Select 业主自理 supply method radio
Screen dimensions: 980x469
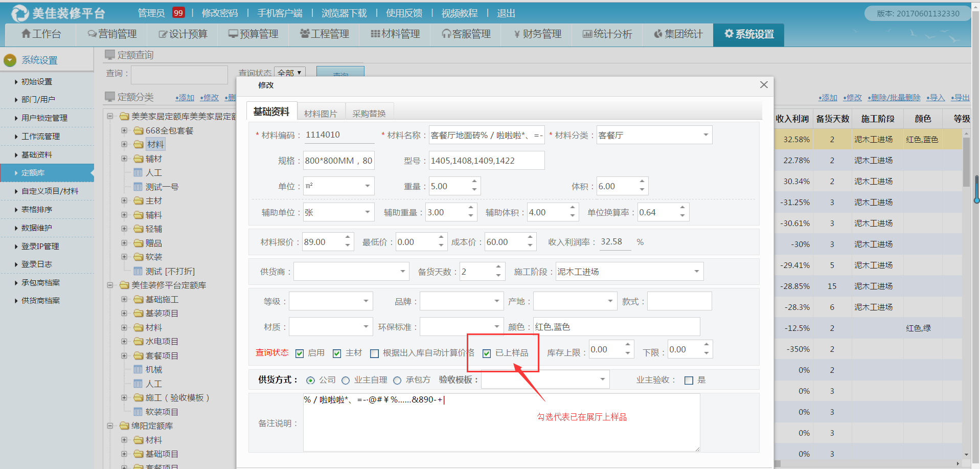(346, 381)
